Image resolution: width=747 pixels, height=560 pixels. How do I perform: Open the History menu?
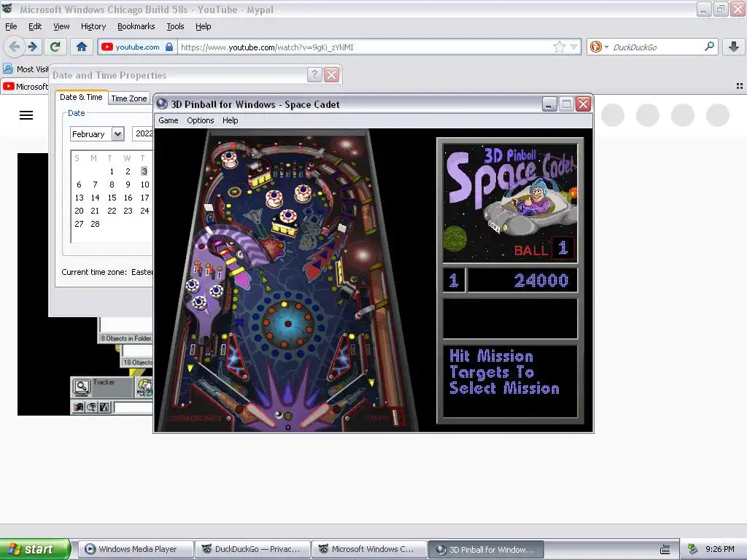coord(93,26)
